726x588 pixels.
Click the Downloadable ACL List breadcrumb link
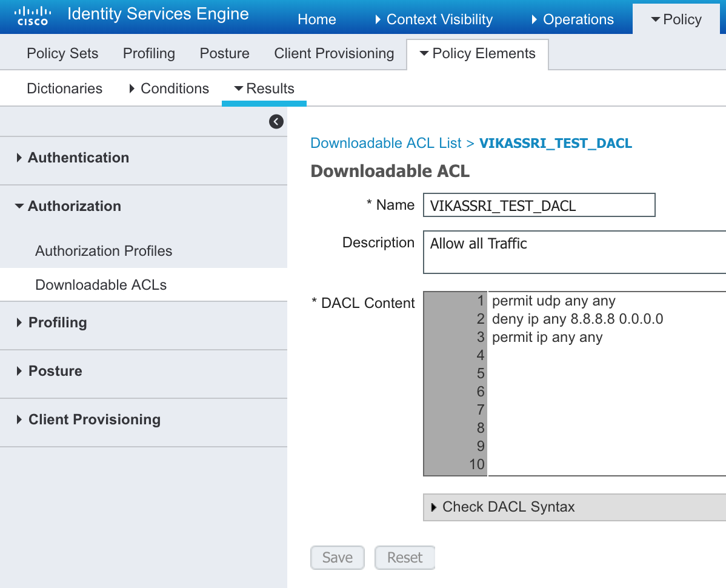click(386, 143)
